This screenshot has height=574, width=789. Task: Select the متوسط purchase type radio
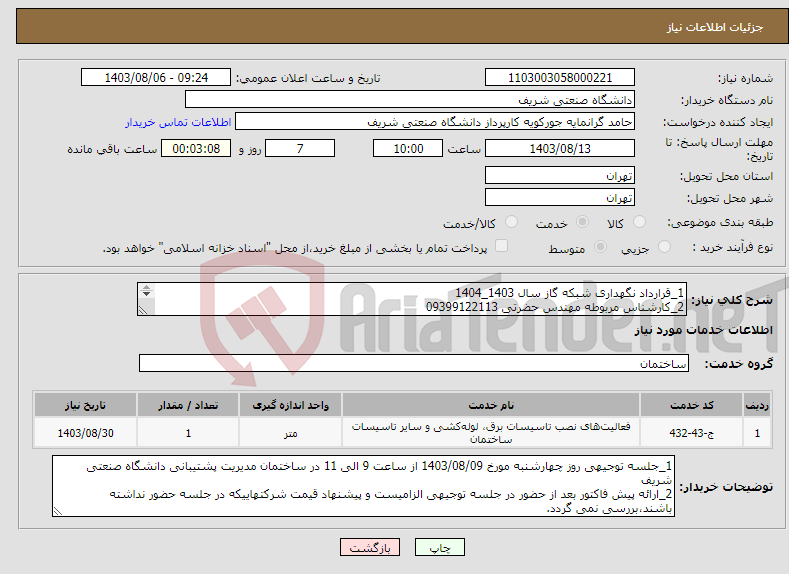tap(600, 247)
